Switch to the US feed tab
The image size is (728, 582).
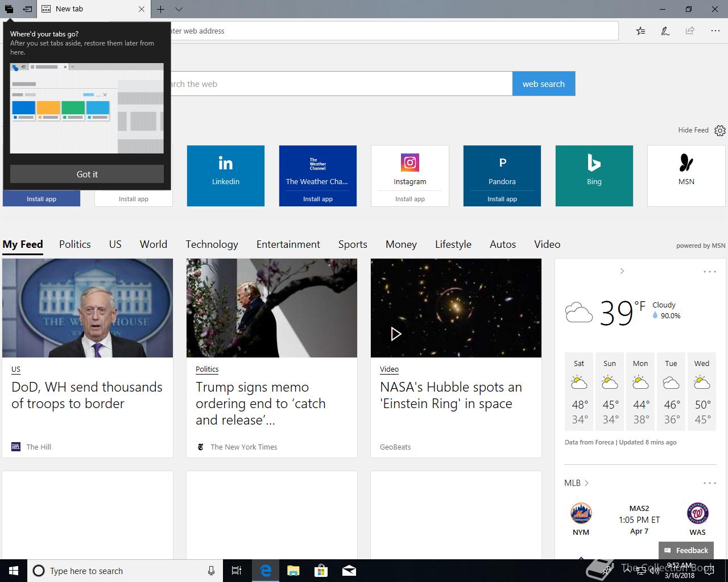[x=115, y=244]
